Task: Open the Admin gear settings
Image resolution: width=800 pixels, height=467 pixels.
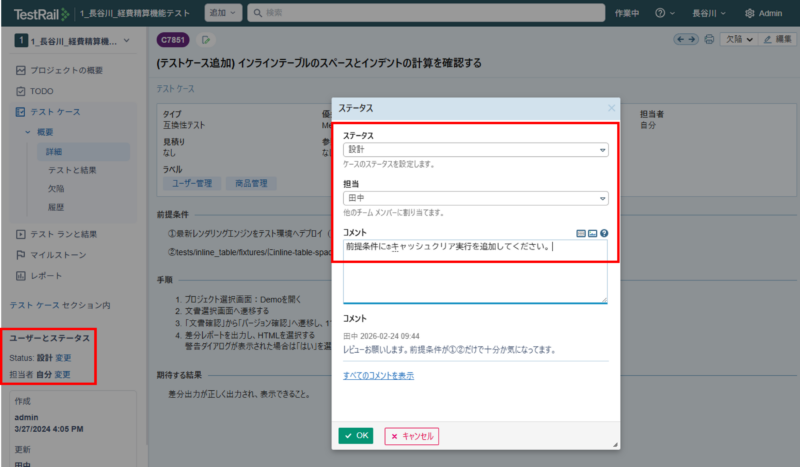Action: 763,13
